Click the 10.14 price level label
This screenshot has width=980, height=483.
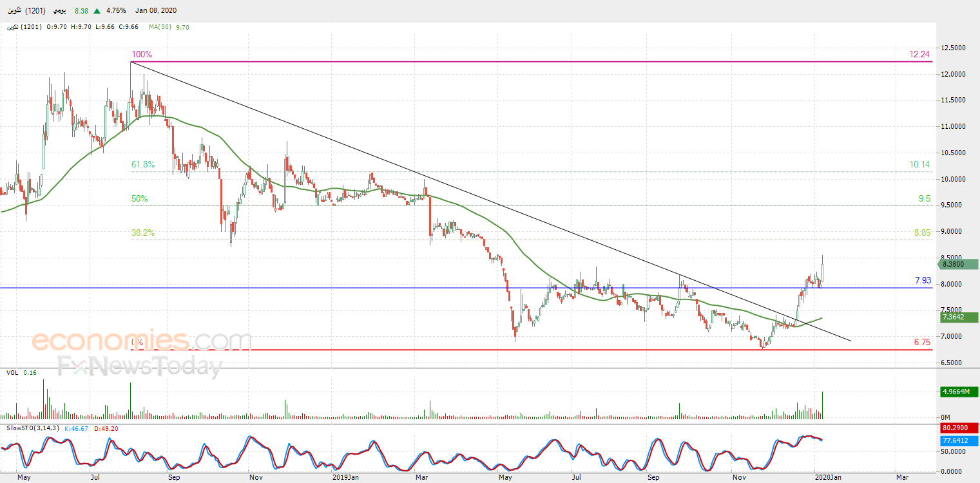[x=919, y=165]
